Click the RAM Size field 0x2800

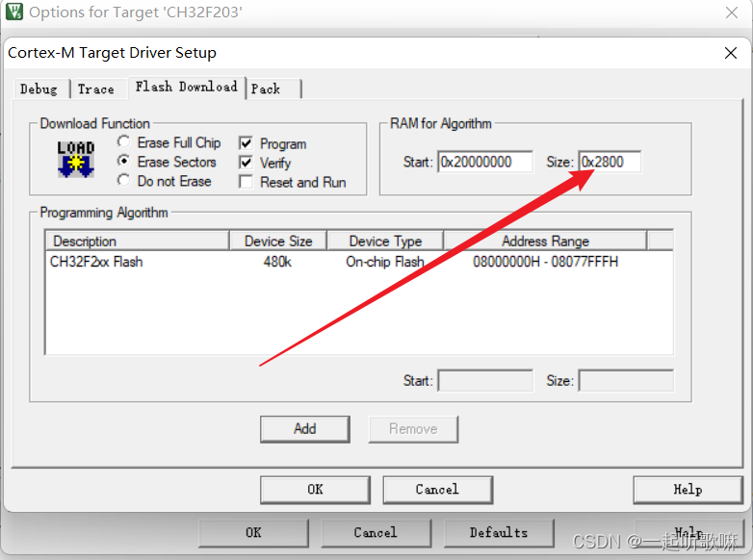click(x=610, y=162)
